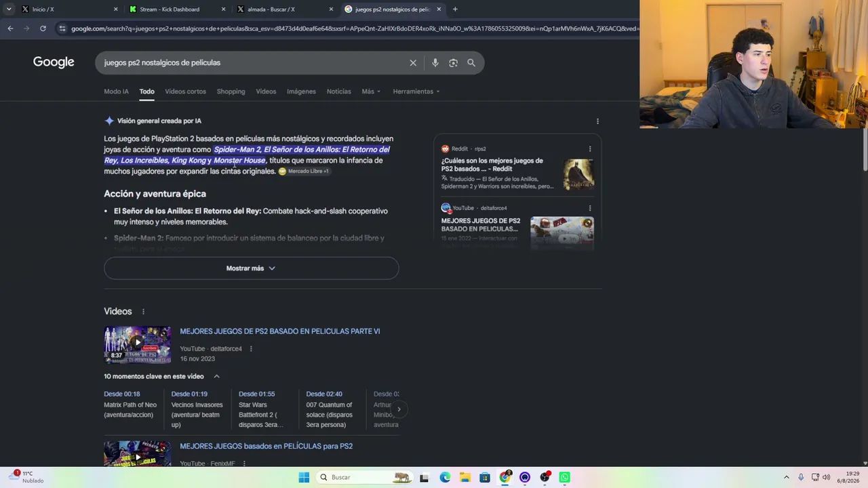Open the weather widget showing 11°C
The width and height of the screenshot is (868, 488).
click(27, 477)
